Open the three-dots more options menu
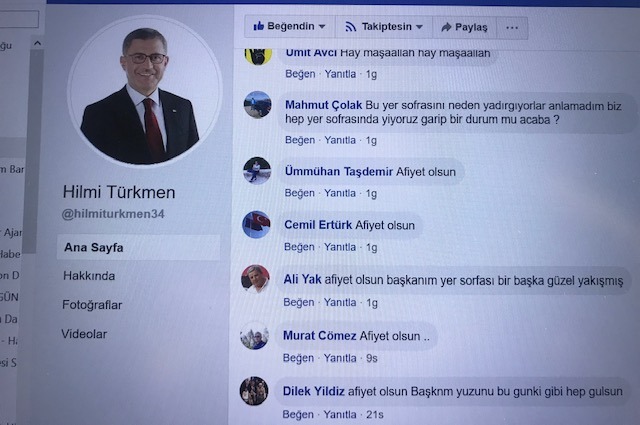The height and width of the screenshot is (425, 640). click(512, 28)
